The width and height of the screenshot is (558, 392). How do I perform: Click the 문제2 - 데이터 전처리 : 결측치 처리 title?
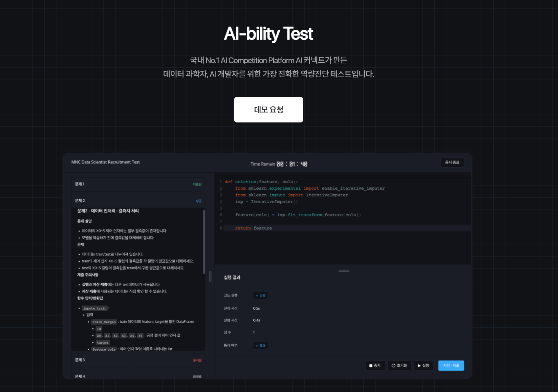tap(108, 211)
